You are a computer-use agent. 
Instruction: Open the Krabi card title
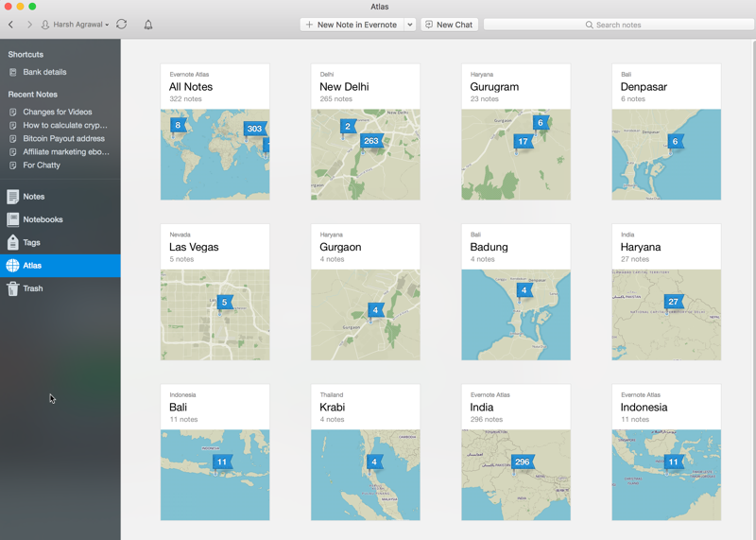click(333, 408)
